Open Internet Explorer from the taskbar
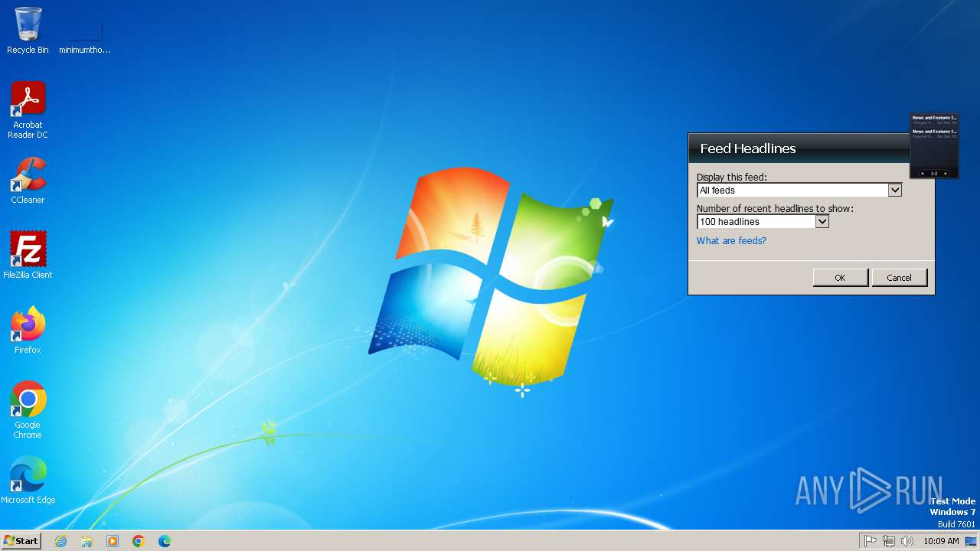The height and width of the screenshot is (551, 980). (x=60, y=541)
